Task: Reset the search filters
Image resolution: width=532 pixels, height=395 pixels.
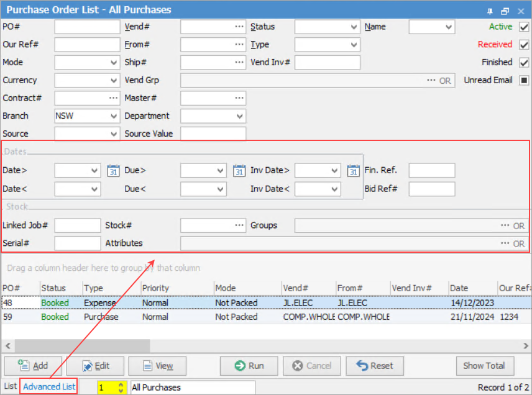Action: [x=375, y=366]
